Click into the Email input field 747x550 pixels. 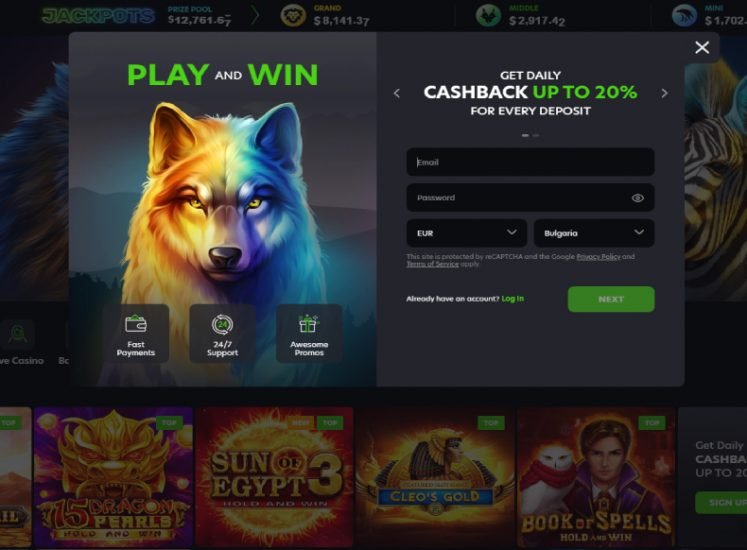coord(530,162)
